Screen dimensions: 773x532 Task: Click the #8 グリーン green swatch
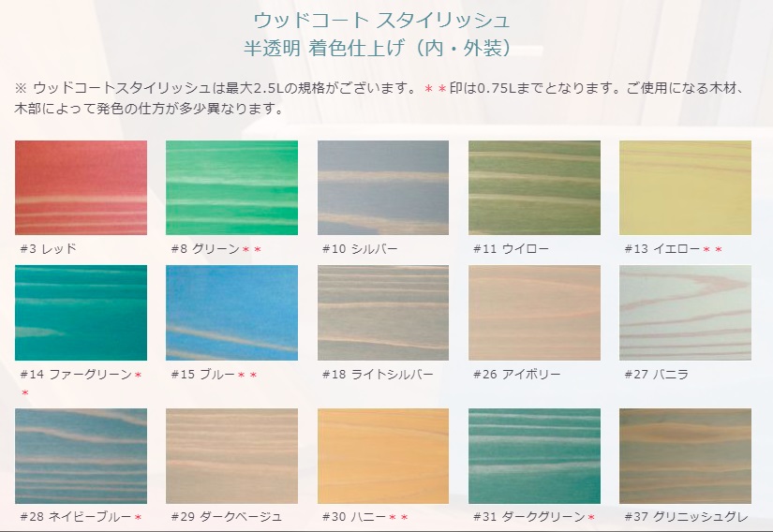231,187
